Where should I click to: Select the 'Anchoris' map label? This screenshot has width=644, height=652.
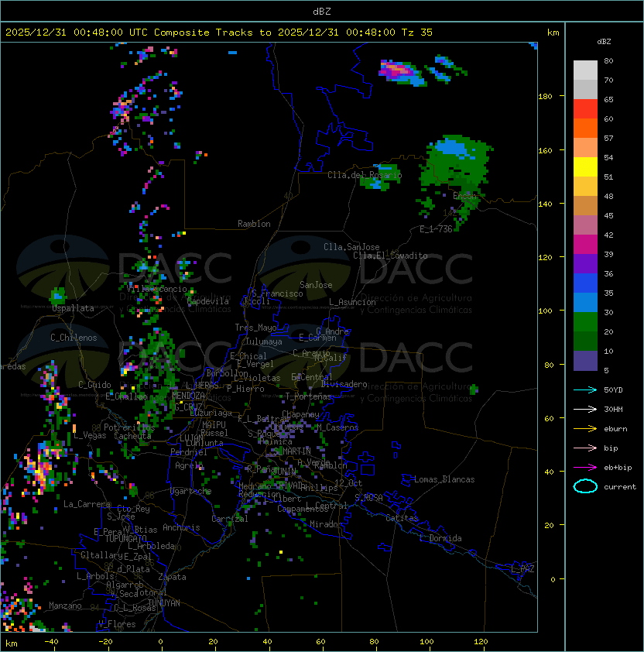181,527
